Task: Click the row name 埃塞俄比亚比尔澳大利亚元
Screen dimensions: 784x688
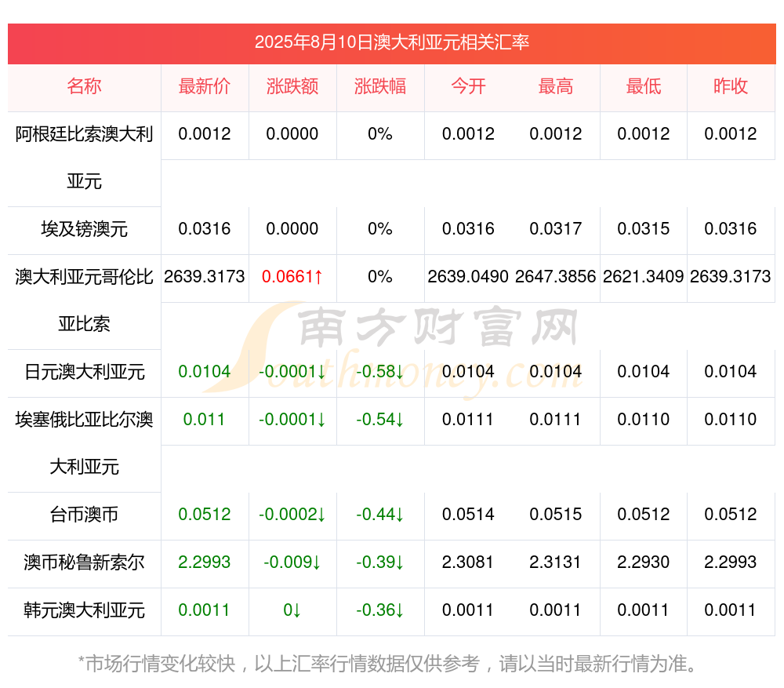Action: (x=84, y=443)
